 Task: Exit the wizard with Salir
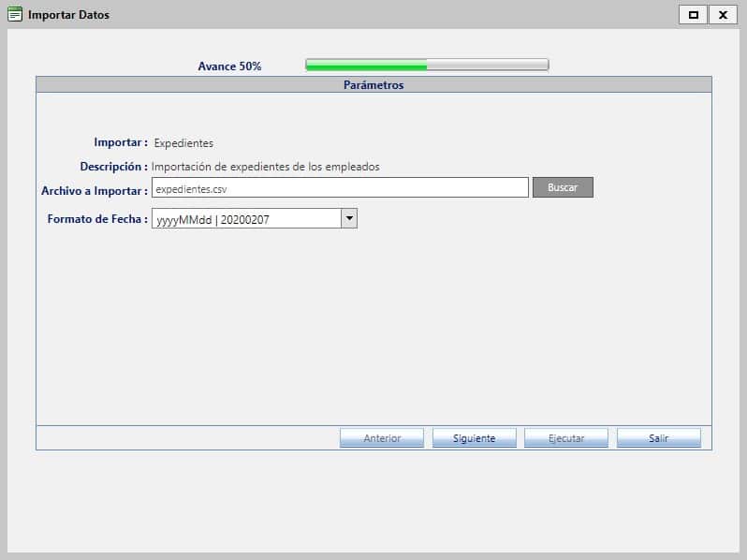[x=658, y=438]
